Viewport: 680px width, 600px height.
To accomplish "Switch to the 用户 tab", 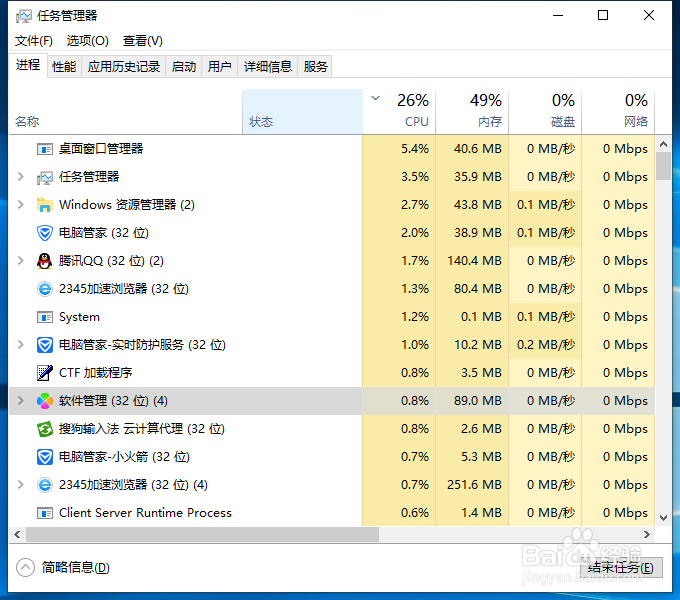I will pyautogui.click(x=219, y=67).
